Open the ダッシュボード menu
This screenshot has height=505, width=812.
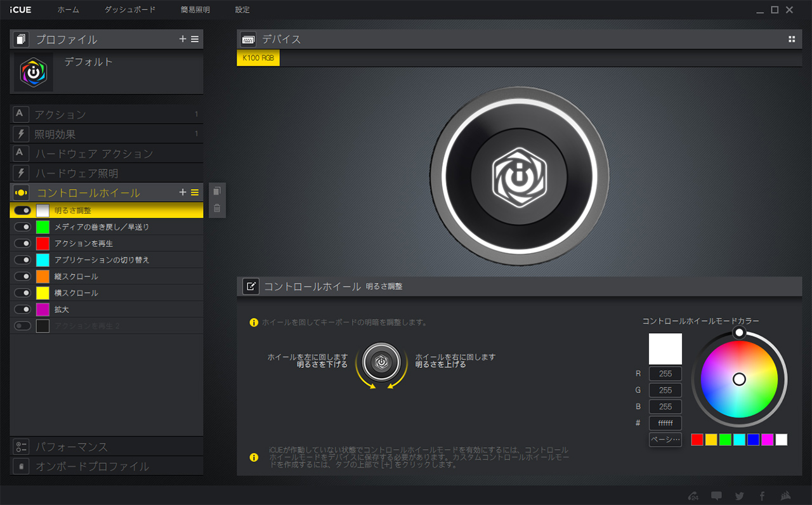pyautogui.click(x=129, y=10)
